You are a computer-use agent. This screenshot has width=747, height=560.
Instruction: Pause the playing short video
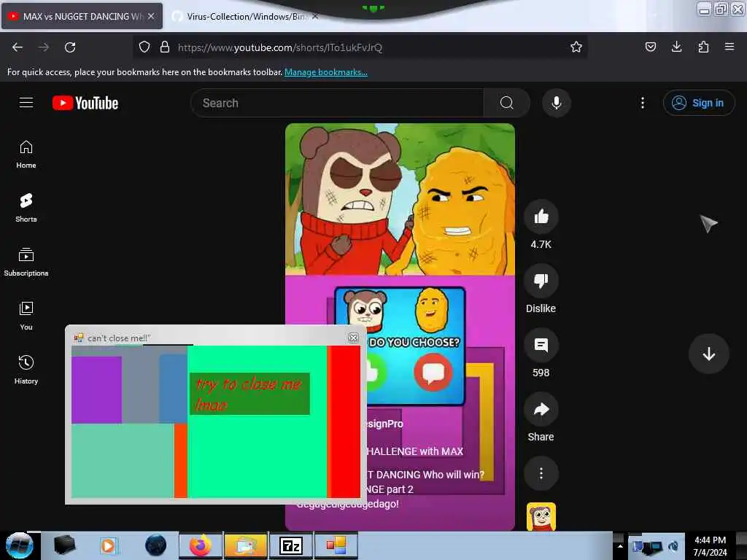(400, 327)
